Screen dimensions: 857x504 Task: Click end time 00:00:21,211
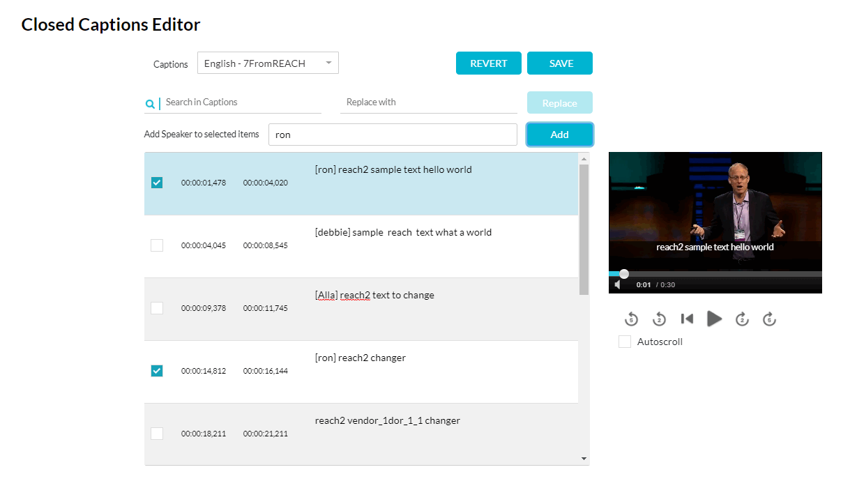click(x=266, y=434)
